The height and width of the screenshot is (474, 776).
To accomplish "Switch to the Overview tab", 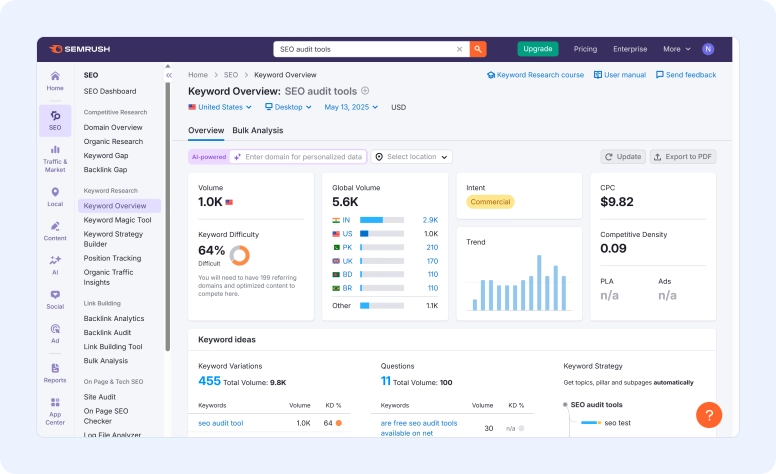I will (206, 130).
